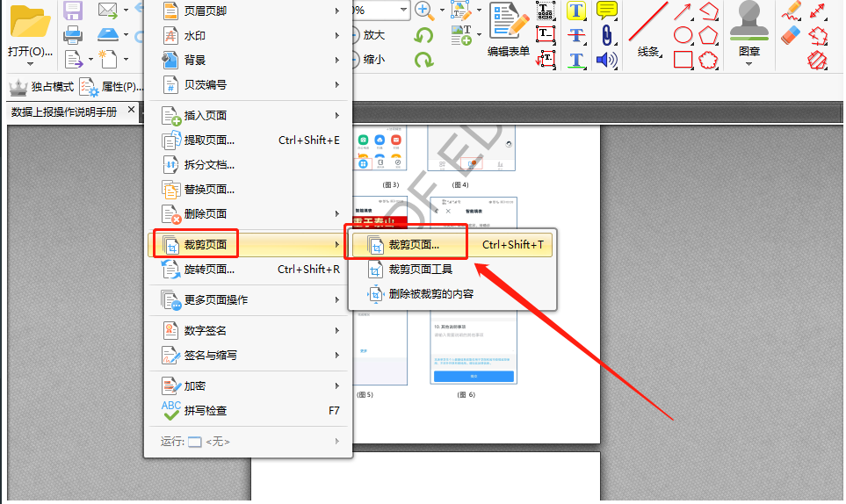Select the strikethrough text tool
Screen dimensions: 846x504
(x=577, y=36)
